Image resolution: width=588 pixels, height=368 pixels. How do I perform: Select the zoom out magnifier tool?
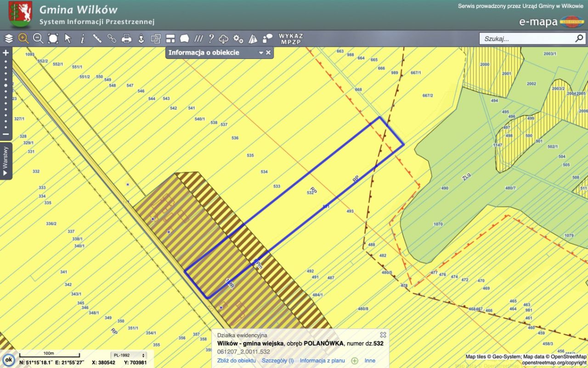pos(38,39)
